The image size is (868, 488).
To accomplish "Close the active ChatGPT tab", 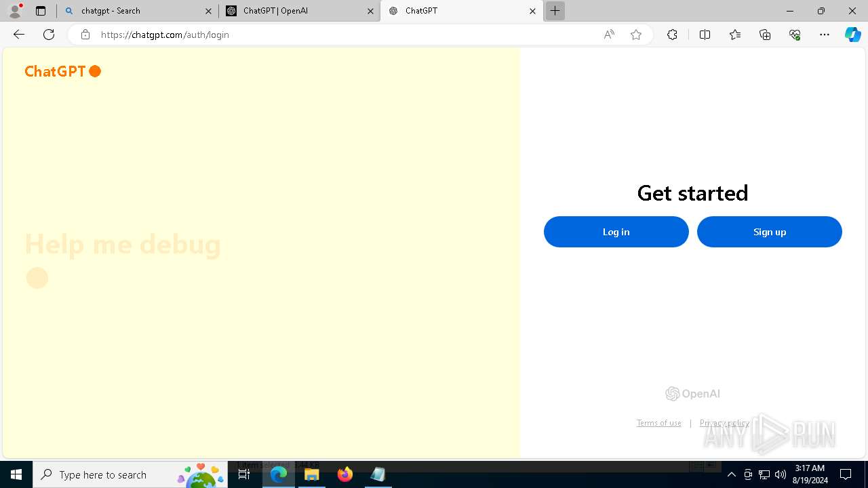I will (532, 11).
